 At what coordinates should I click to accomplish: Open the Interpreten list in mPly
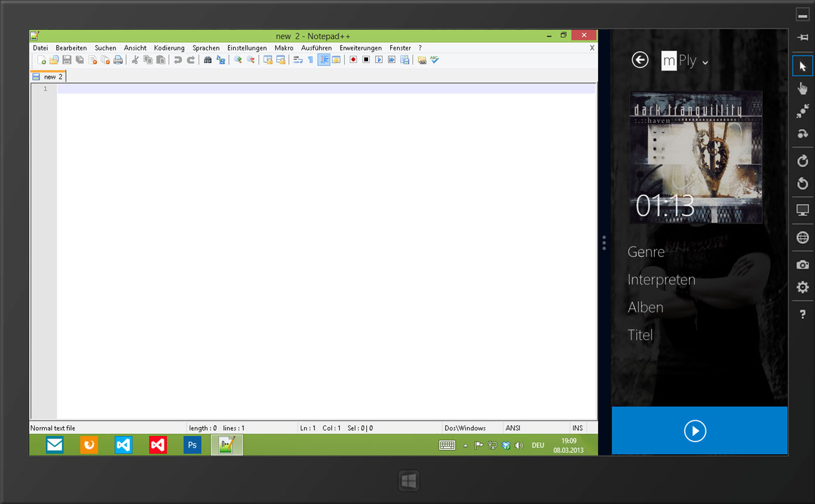pos(661,280)
